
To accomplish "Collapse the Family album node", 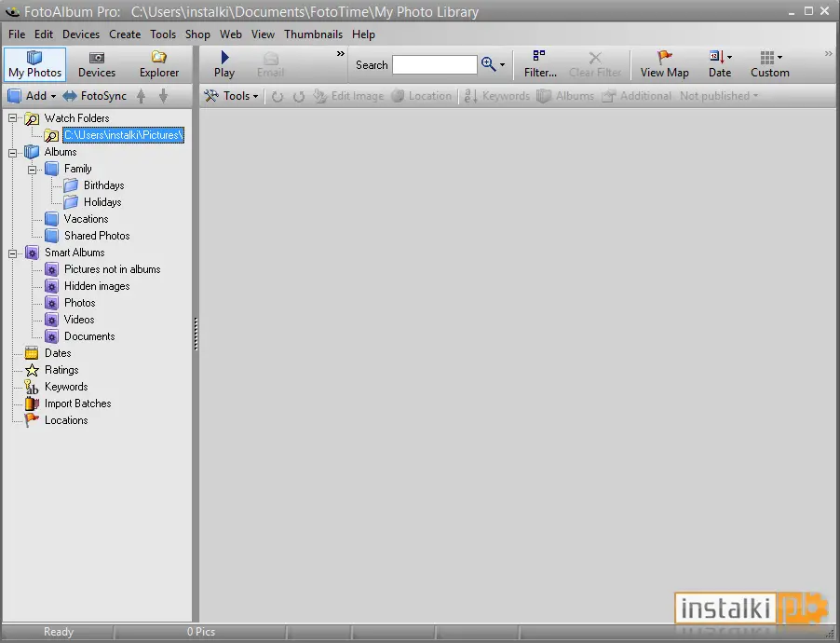I will pos(33,170).
